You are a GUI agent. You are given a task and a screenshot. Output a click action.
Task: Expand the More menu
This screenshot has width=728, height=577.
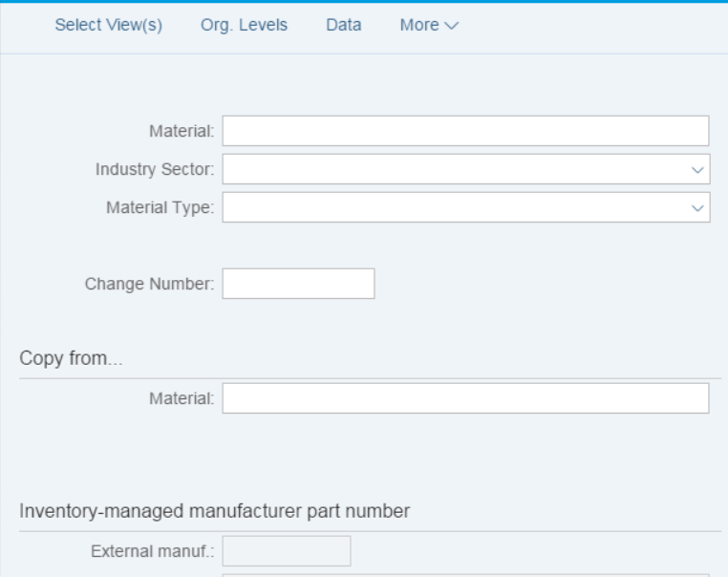coord(429,25)
